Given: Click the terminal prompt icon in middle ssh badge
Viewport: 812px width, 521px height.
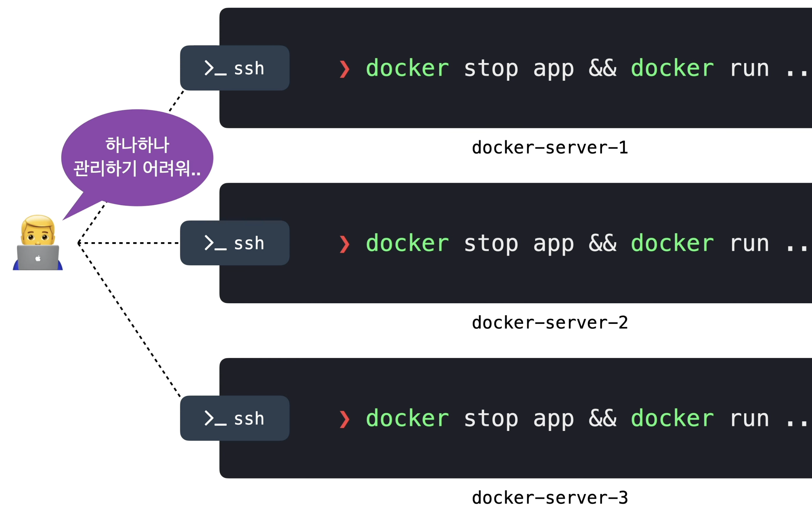Looking at the screenshot, I should point(215,243).
